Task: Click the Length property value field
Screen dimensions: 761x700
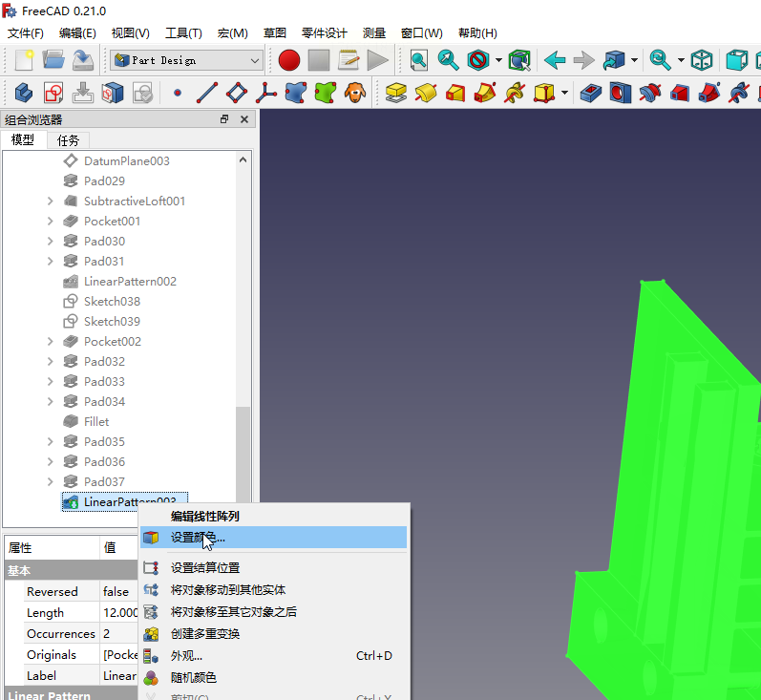Action: coord(120,613)
